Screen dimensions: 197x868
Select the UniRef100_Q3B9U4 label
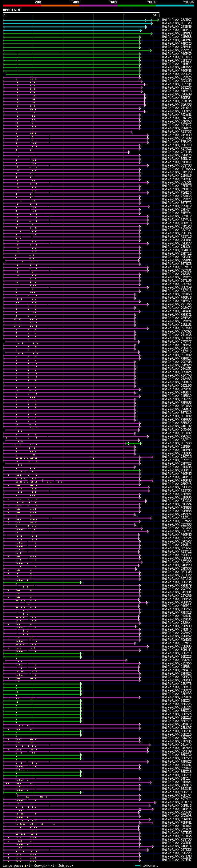pyautogui.click(x=177, y=47)
